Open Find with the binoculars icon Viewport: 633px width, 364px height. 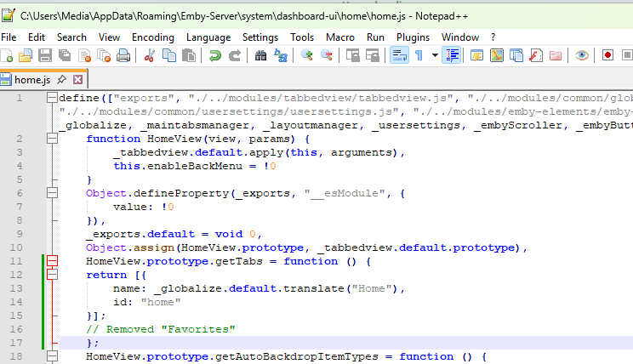261,55
